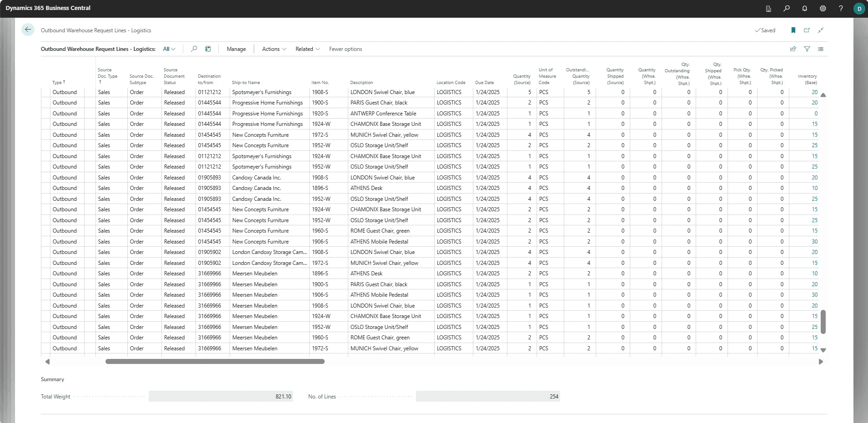868x423 pixels.
Task: Click destination 01905902 in the 1972-S row
Action: [210, 263]
